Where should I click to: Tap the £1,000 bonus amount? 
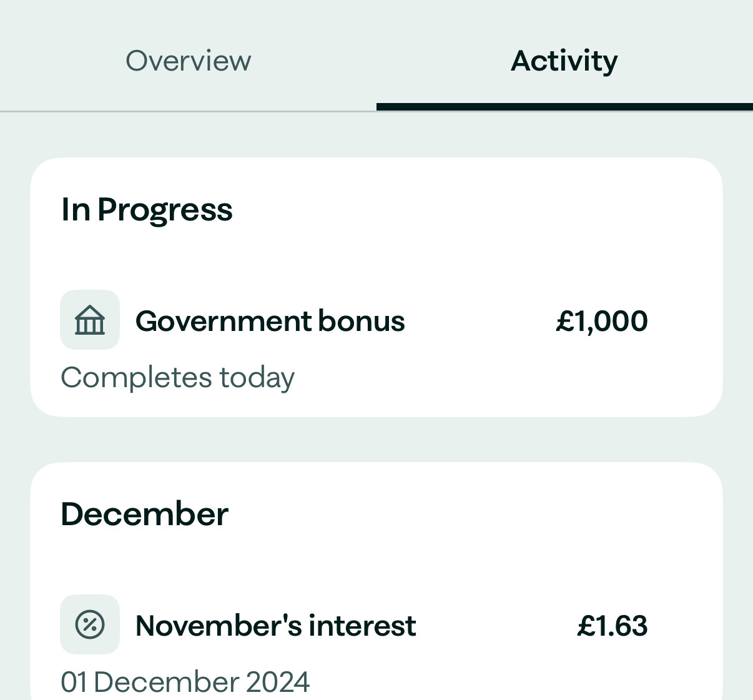tap(601, 321)
